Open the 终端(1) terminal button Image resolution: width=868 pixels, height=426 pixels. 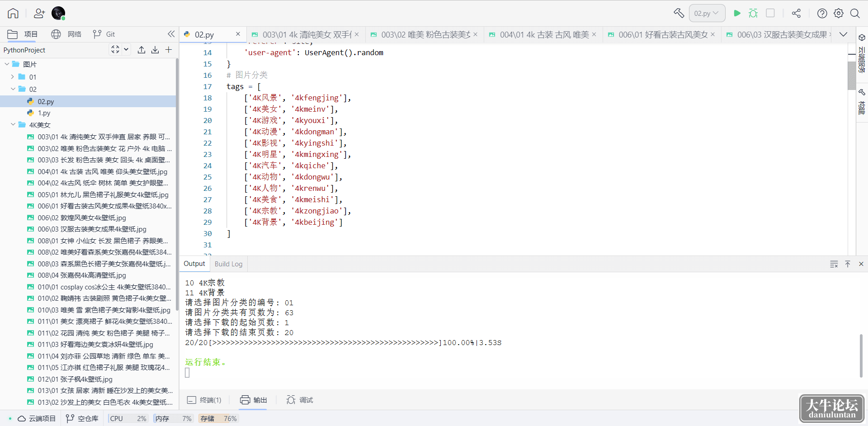pos(204,400)
